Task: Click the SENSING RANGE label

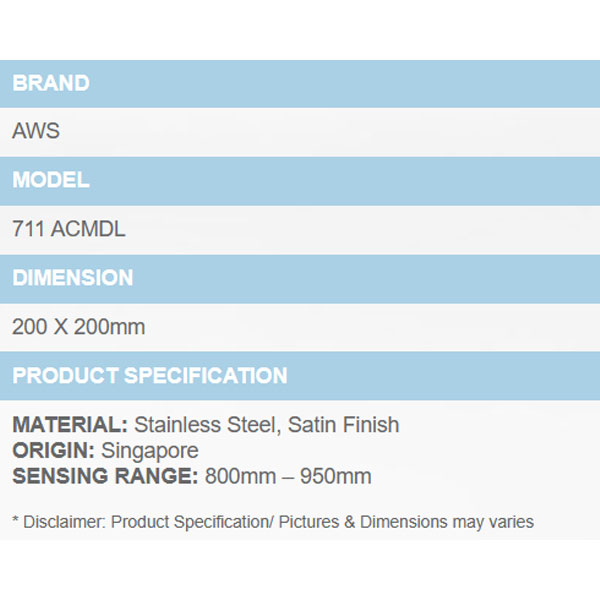Action: [106, 477]
